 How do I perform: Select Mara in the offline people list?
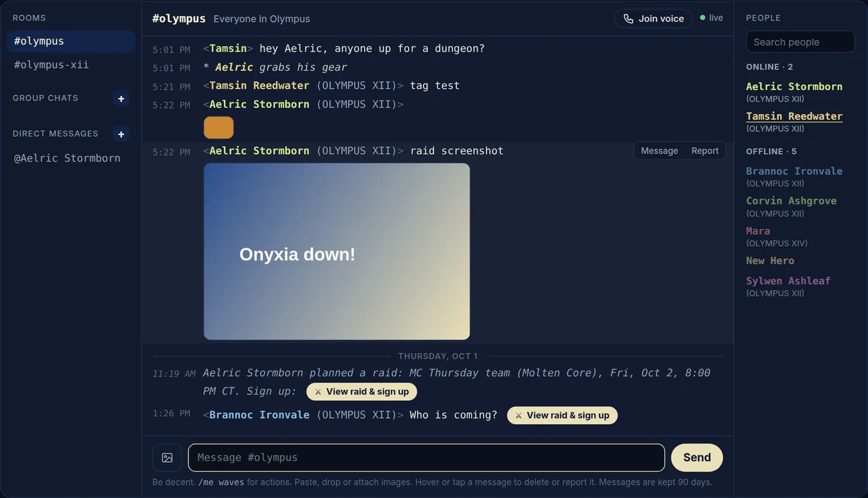pyautogui.click(x=758, y=230)
